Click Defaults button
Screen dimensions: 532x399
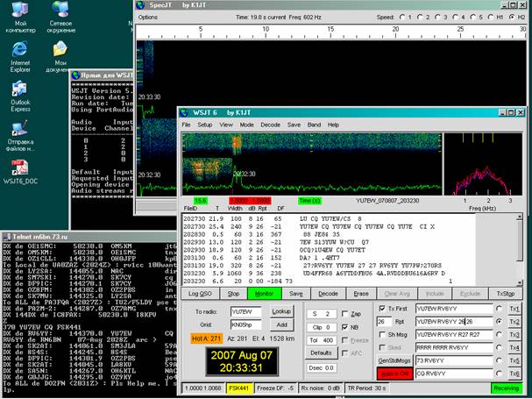coord(321,353)
